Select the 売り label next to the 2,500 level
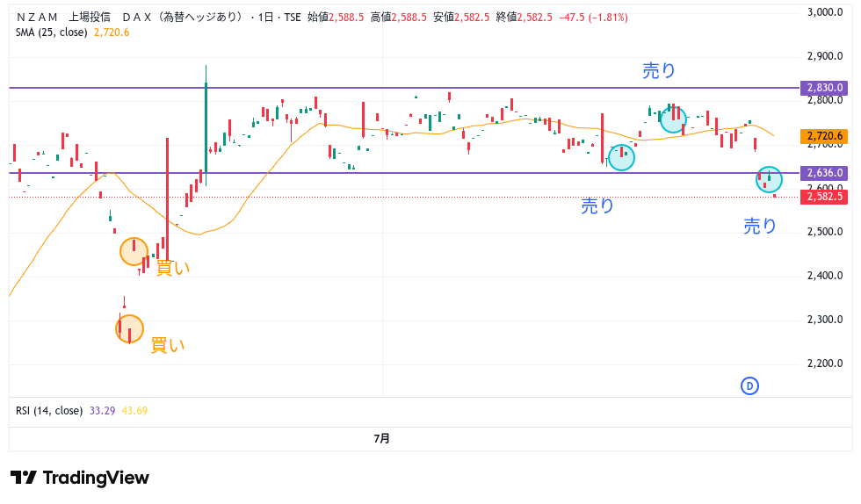Viewport: 861px width, 504px height. click(760, 227)
